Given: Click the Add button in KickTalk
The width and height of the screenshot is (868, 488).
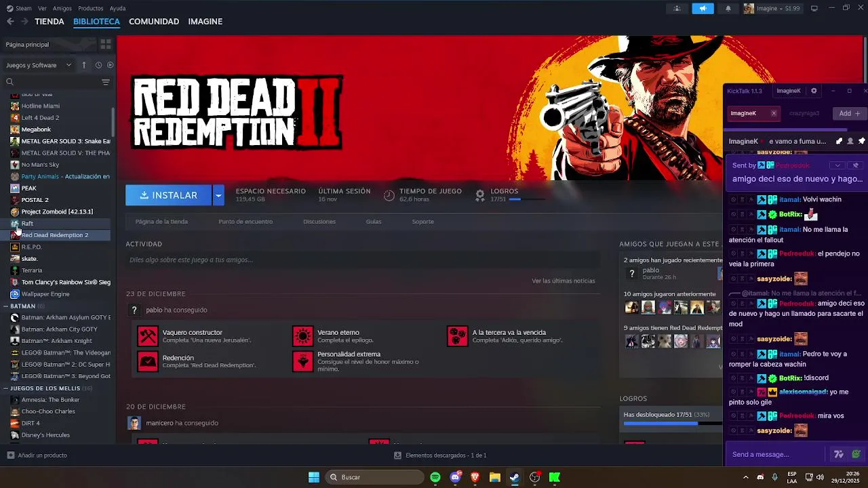Looking at the screenshot, I should click(850, 113).
